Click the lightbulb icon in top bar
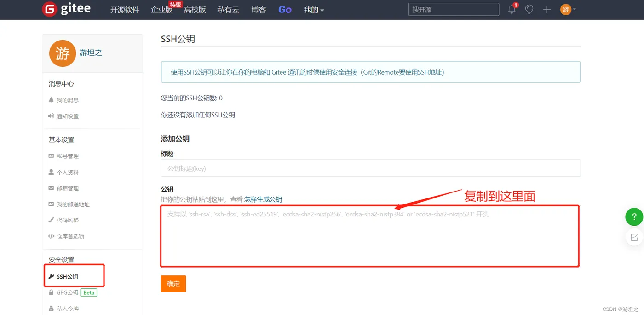 click(x=529, y=9)
